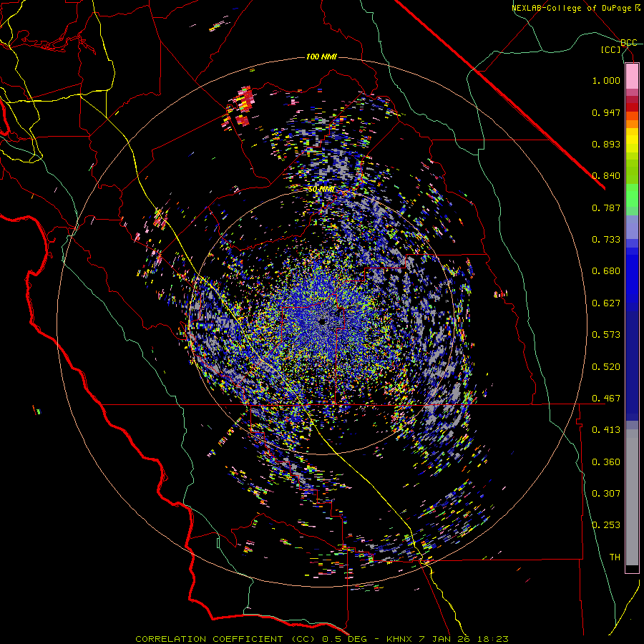The image size is (644, 644).
Task: Click the 0.253 legend value
Action: coord(606,525)
